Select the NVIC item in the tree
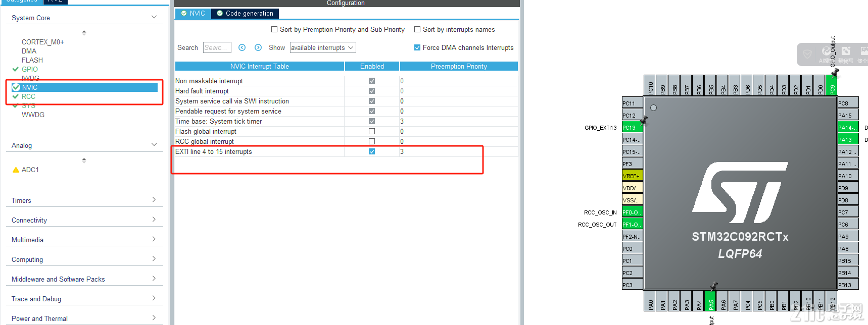Image resolution: width=868 pixels, height=325 pixels. tap(84, 87)
